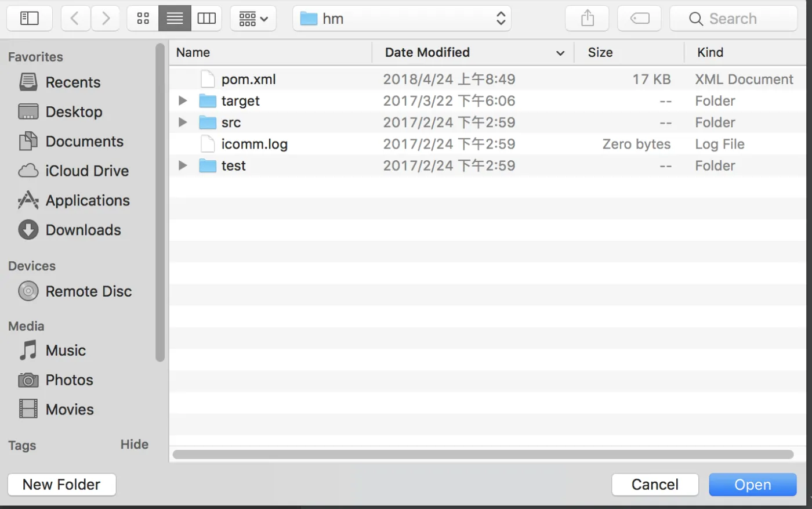Select the test folder row
The image size is (812, 509).
point(487,165)
